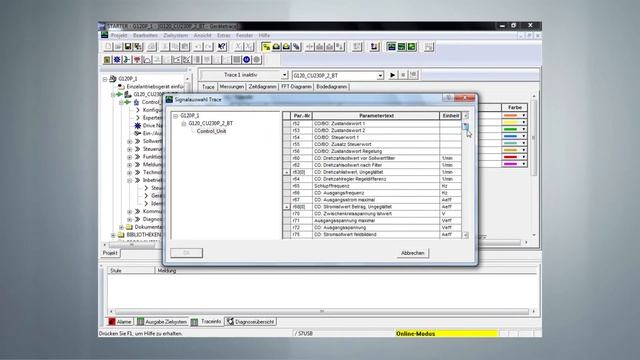The height and width of the screenshot is (360, 640).
Task: Click the Einheit column header
Action: click(x=451, y=116)
